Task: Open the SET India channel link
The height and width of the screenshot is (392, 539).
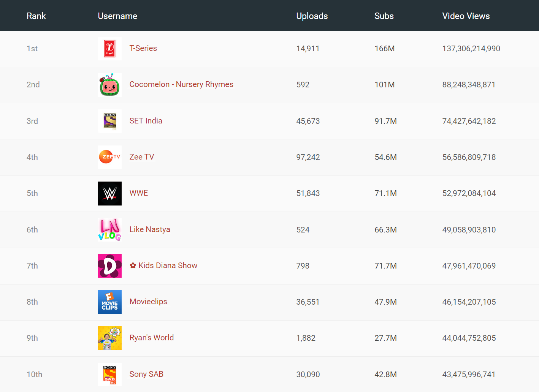Action: (x=146, y=120)
